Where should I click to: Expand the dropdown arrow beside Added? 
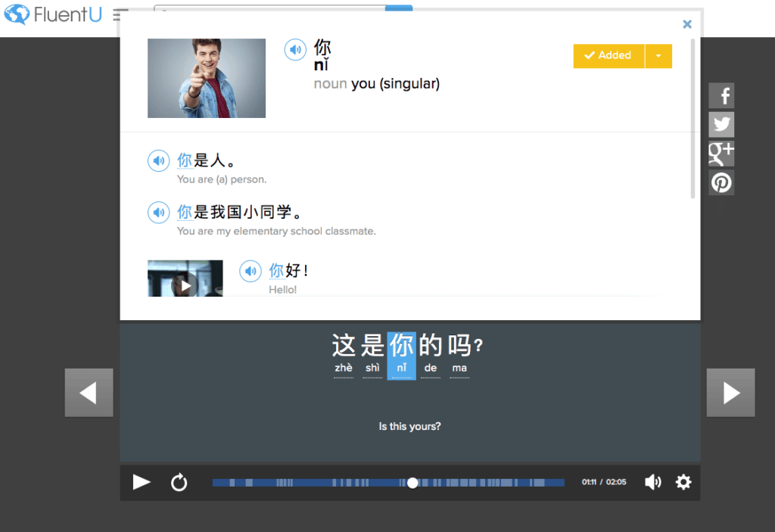658,56
